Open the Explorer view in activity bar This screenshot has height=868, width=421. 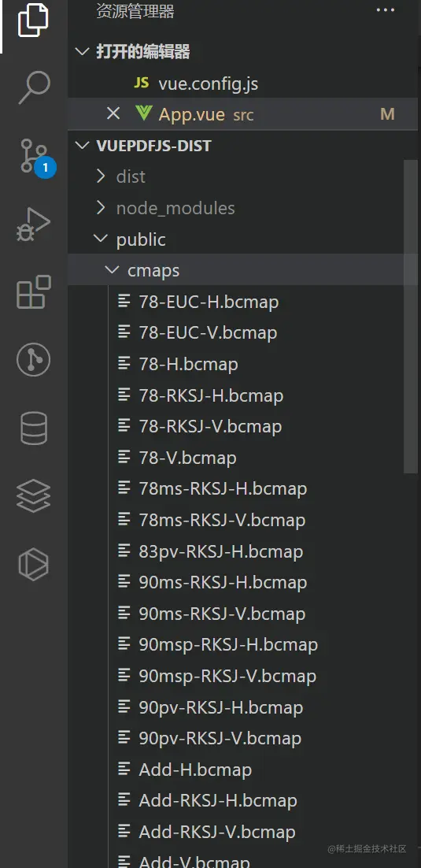coord(33,20)
